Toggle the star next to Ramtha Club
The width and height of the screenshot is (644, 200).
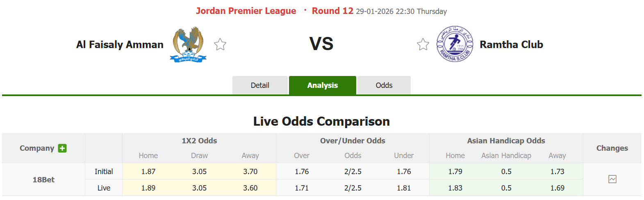(423, 44)
